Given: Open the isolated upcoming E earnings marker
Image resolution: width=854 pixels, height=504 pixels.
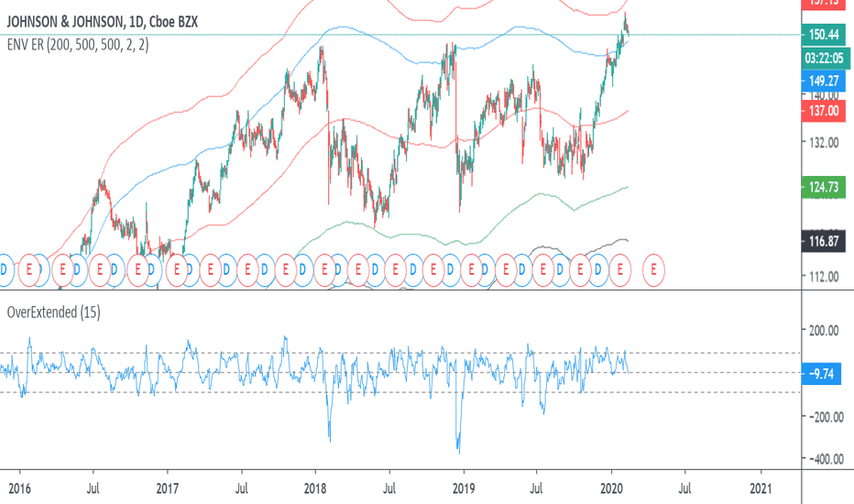Looking at the screenshot, I should (653, 269).
